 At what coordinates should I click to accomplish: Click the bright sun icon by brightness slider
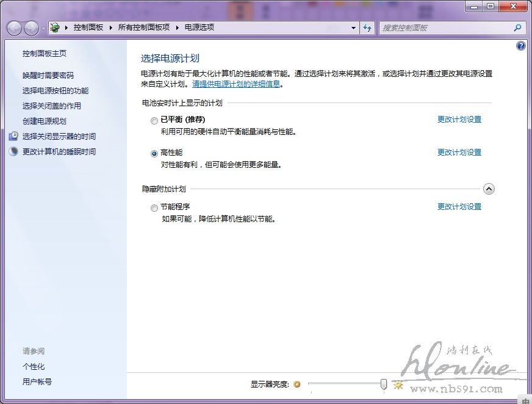coord(398,384)
